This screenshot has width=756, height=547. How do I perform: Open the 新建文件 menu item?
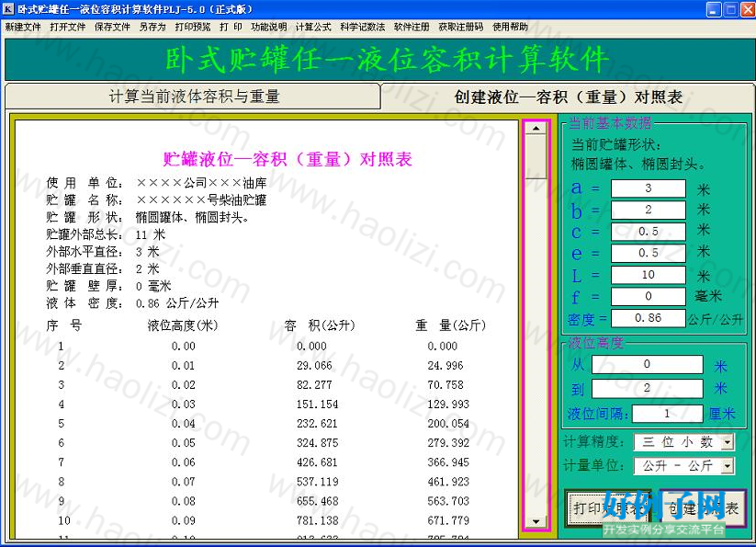tap(23, 27)
